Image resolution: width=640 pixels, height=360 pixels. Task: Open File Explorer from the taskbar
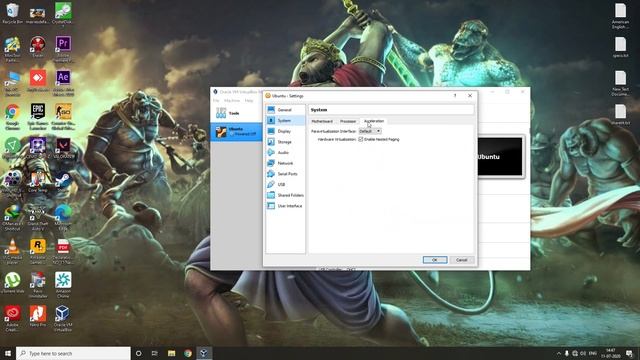coord(171,353)
